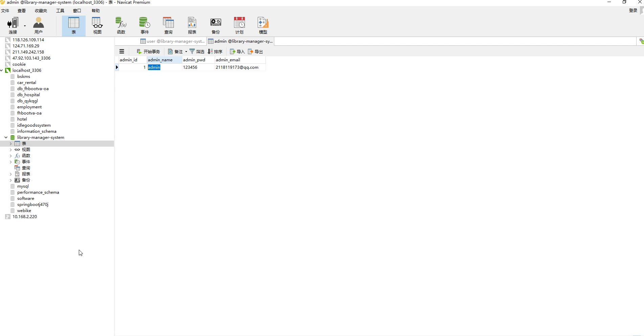Select the idlegoodssystem database
This screenshot has width=644, height=336.
34,125
